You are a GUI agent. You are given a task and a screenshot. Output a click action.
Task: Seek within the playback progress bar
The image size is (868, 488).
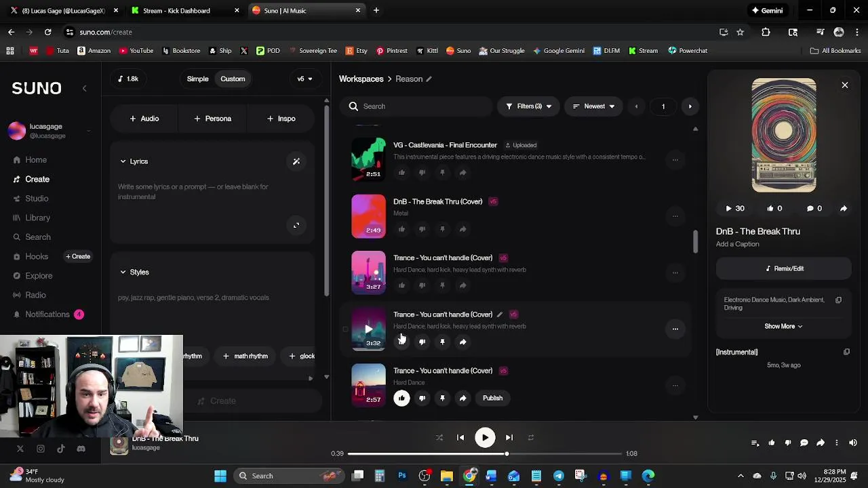(x=485, y=454)
